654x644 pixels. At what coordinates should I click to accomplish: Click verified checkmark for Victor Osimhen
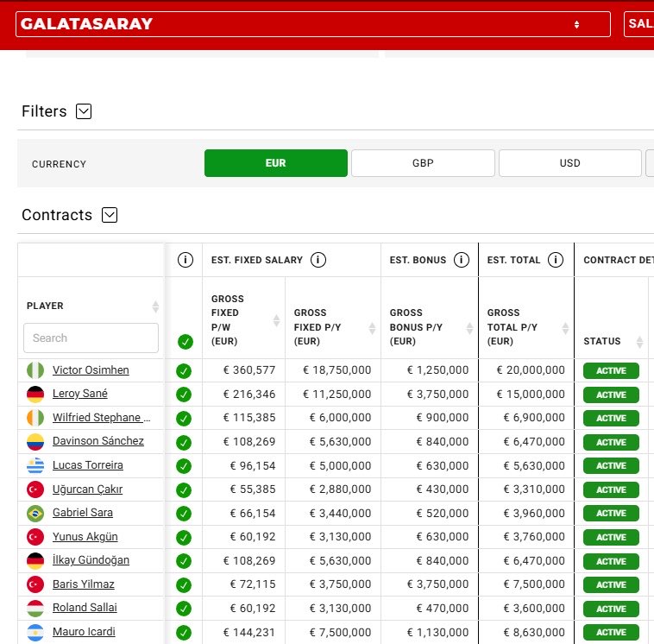tap(184, 371)
